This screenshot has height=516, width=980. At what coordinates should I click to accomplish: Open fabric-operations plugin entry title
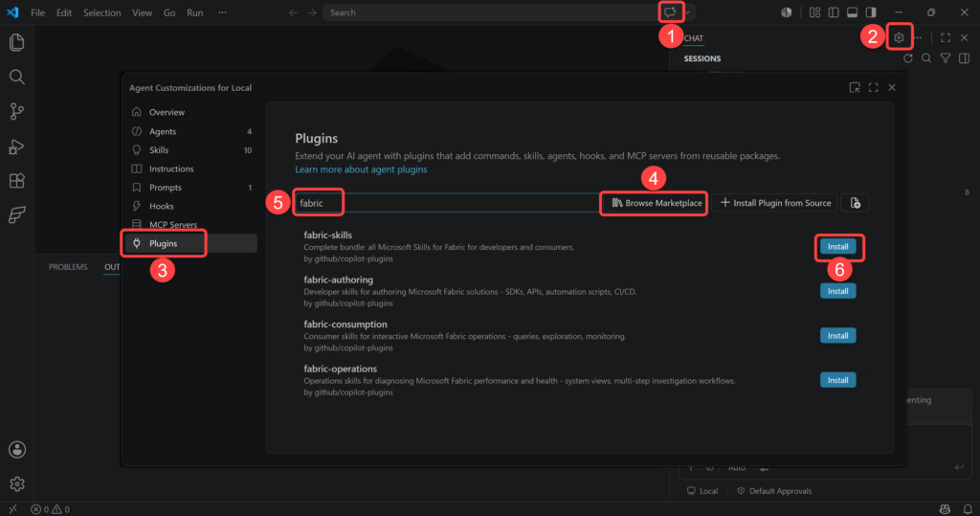pyautogui.click(x=340, y=369)
